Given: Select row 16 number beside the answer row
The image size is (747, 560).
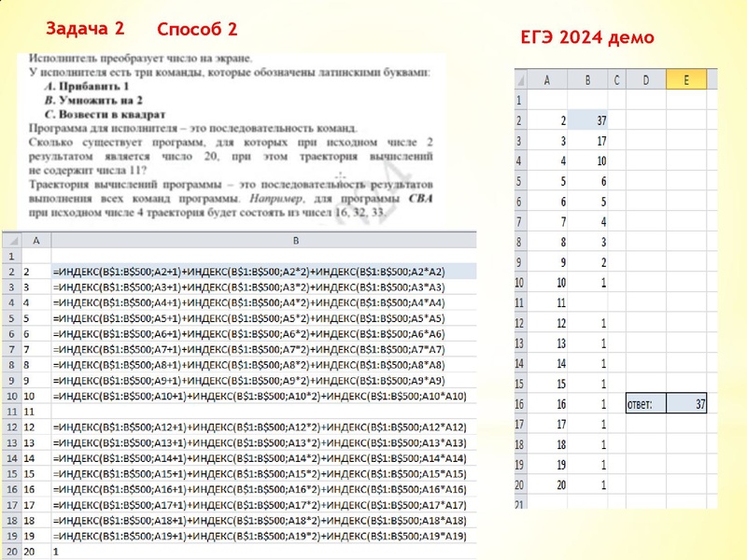Looking at the screenshot, I should click(519, 403).
